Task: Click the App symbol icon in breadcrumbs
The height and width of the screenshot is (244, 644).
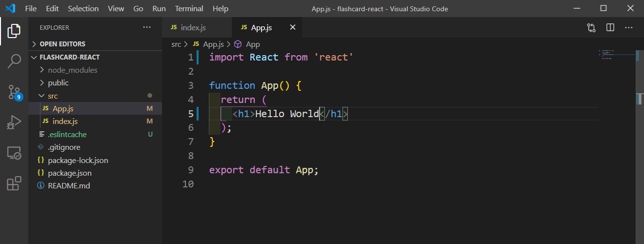Action: pyautogui.click(x=238, y=44)
